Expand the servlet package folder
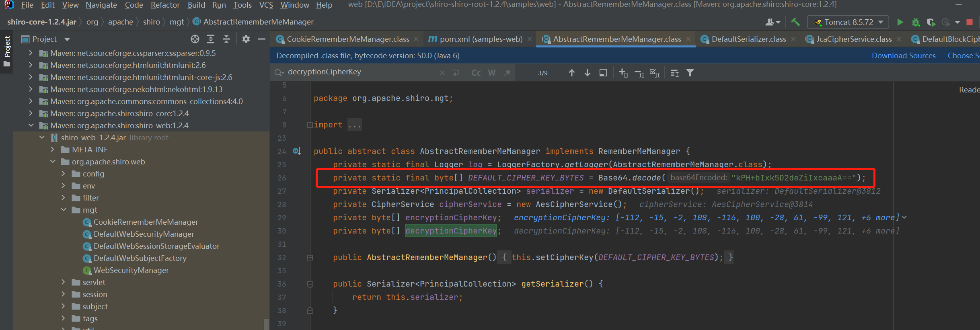This screenshot has width=980, height=330. [63, 282]
